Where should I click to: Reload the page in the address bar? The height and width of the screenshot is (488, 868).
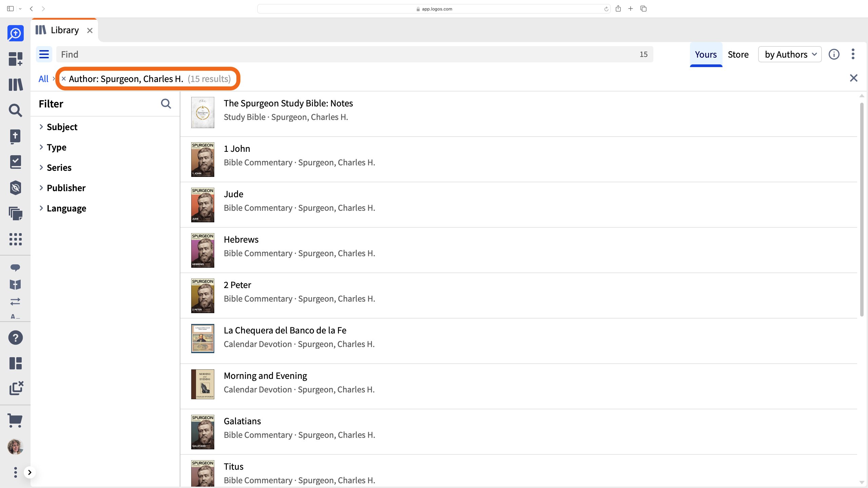606,9
